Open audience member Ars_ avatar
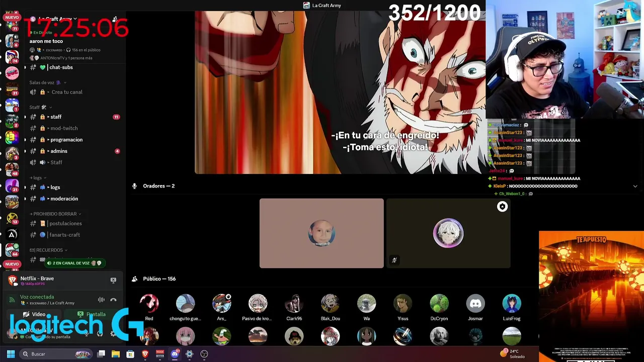 pyautogui.click(x=221, y=304)
